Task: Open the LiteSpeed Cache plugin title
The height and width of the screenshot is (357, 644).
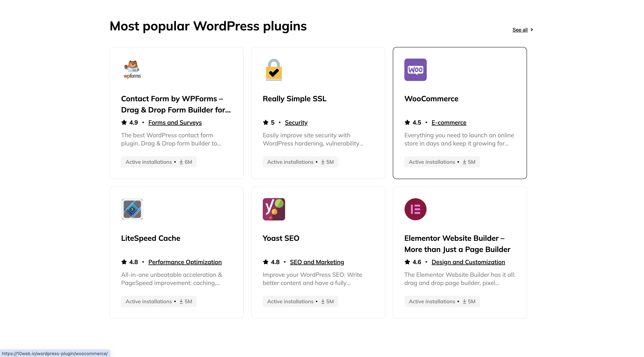Action: pos(151,238)
